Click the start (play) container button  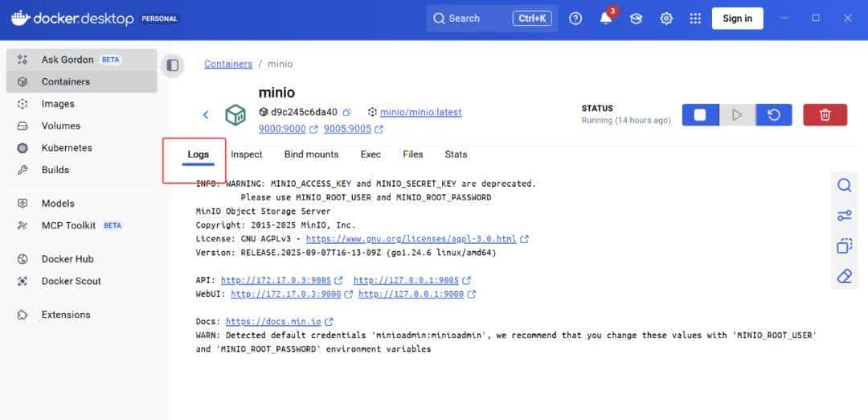point(737,115)
